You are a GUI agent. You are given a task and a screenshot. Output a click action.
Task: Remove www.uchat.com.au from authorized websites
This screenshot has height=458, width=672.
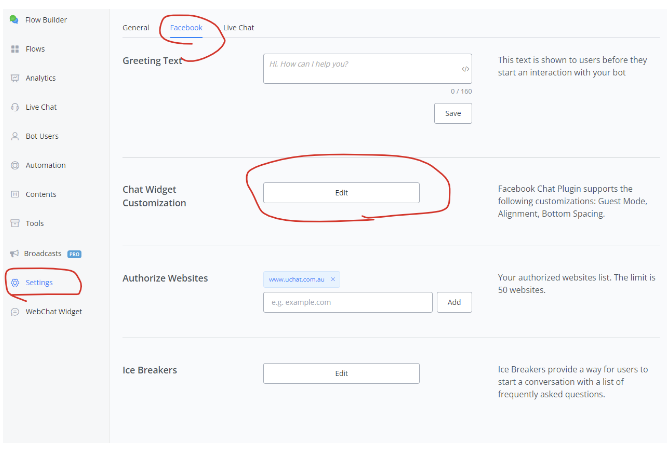333,279
